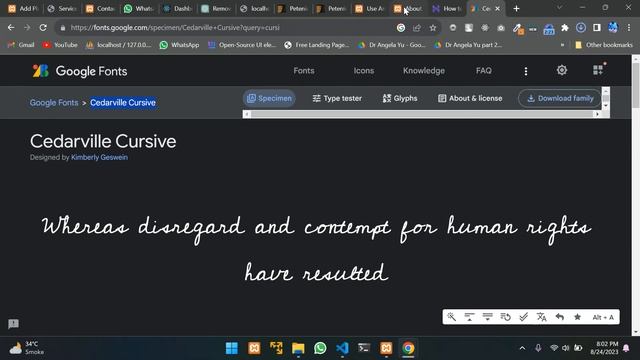Close the current Cedarville browser tab
This screenshot has width=640, height=360.
tap(498, 8)
